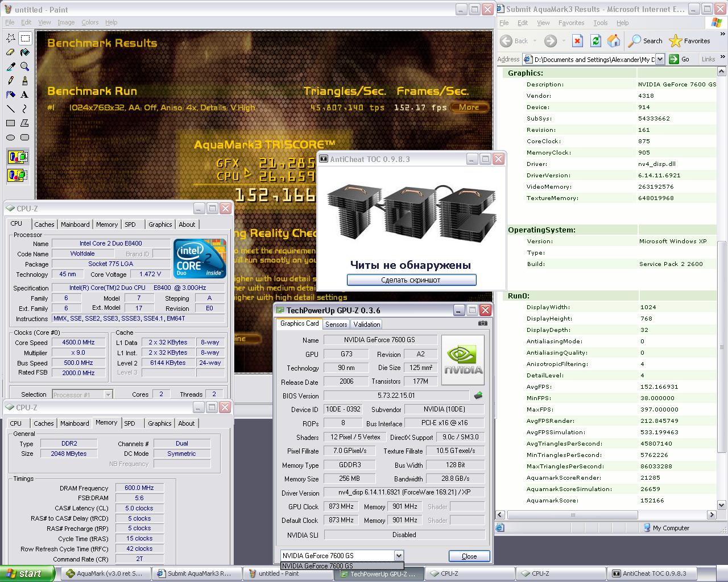The width and height of the screenshot is (728, 582).
Task: Open the Colors menu in Paint
Action: click(x=90, y=22)
